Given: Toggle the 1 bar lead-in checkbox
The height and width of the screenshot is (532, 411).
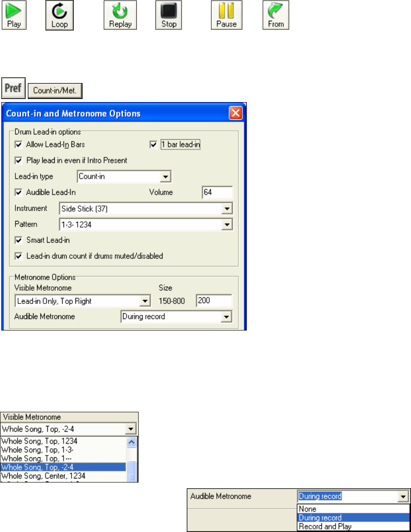Looking at the screenshot, I should pyautogui.click(x=154, y=145).
